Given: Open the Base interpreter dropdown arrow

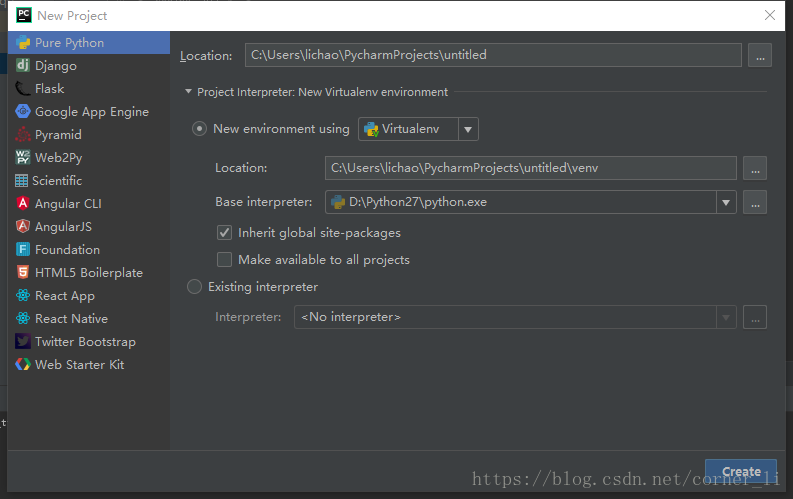Looking at the screenshot, I should tap(726, 202).
